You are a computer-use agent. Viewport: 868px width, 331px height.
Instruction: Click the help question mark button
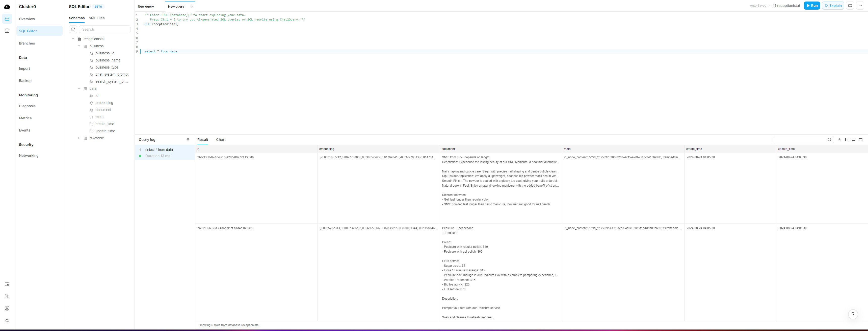coord(853,314)
